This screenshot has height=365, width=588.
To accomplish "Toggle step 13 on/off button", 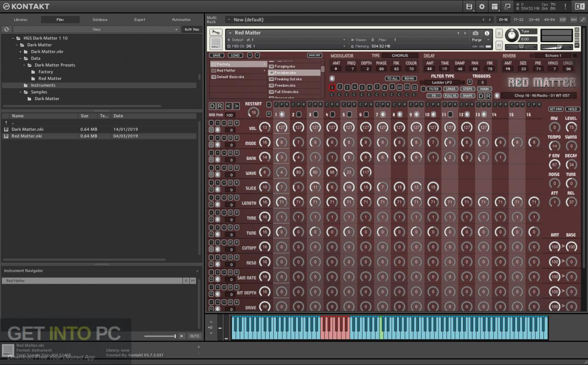I will tap(484, 114).
